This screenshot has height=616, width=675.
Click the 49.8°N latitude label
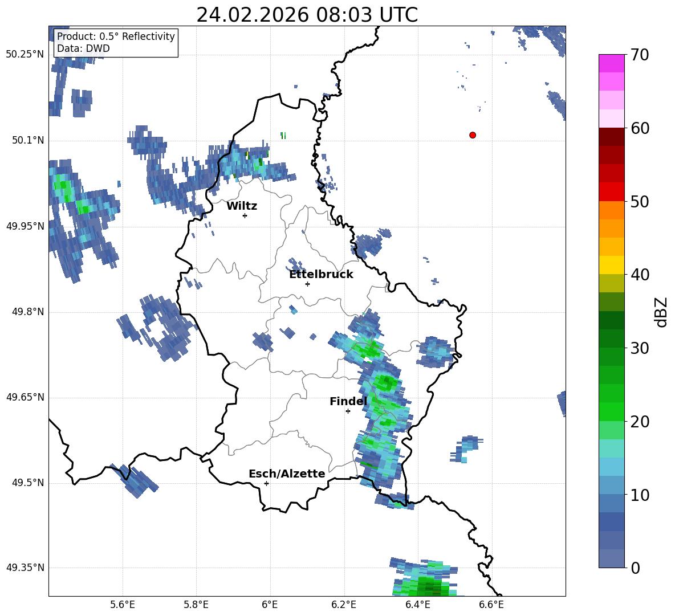[27, 312]
